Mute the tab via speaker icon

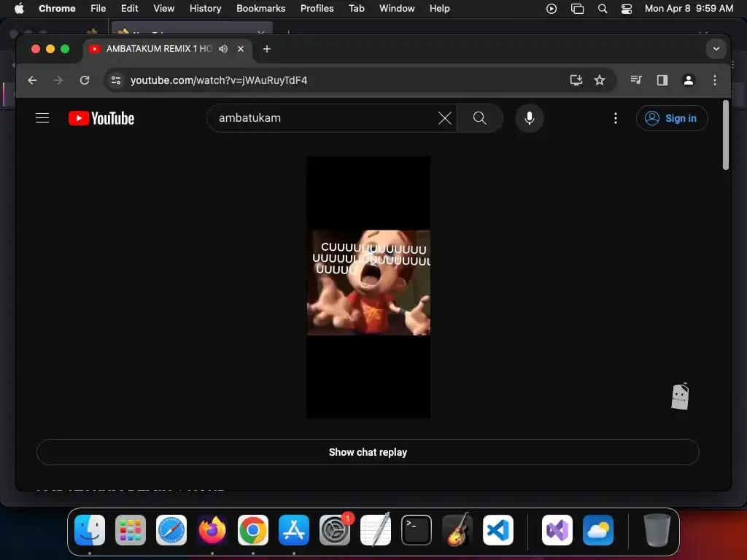pyautogui.click(x=223, y=49)
